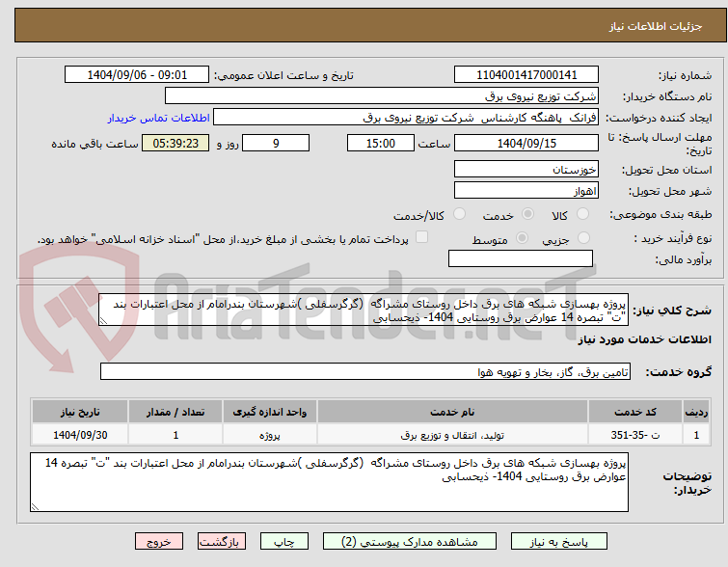Click the remaining days field showing 9
The image size is (728, 567).
tap(276, 143)
